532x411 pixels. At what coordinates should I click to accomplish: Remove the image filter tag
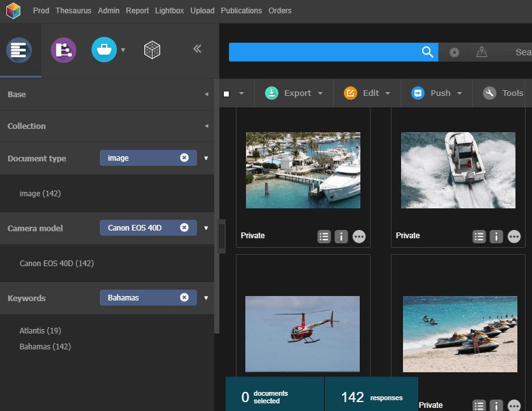[x=184, y=158]
